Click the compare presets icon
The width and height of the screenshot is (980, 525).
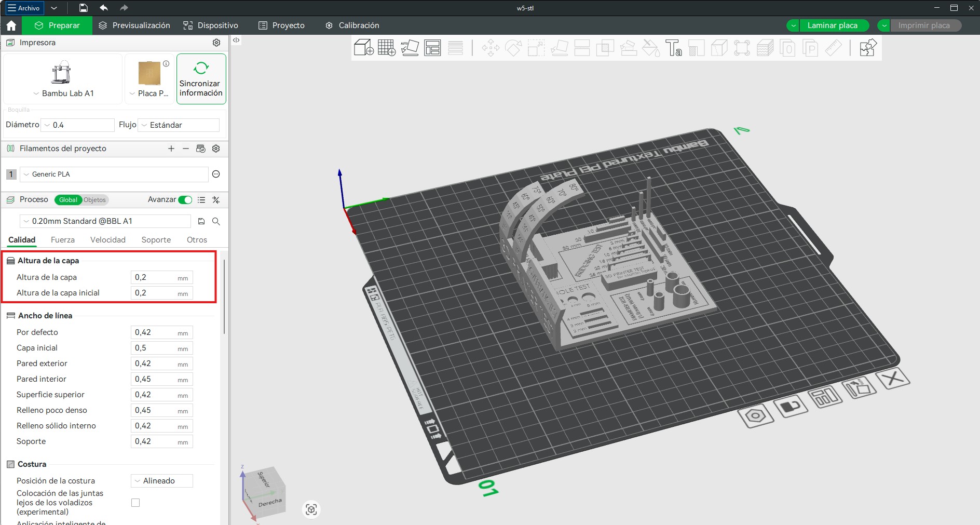(x=216, y=200)
